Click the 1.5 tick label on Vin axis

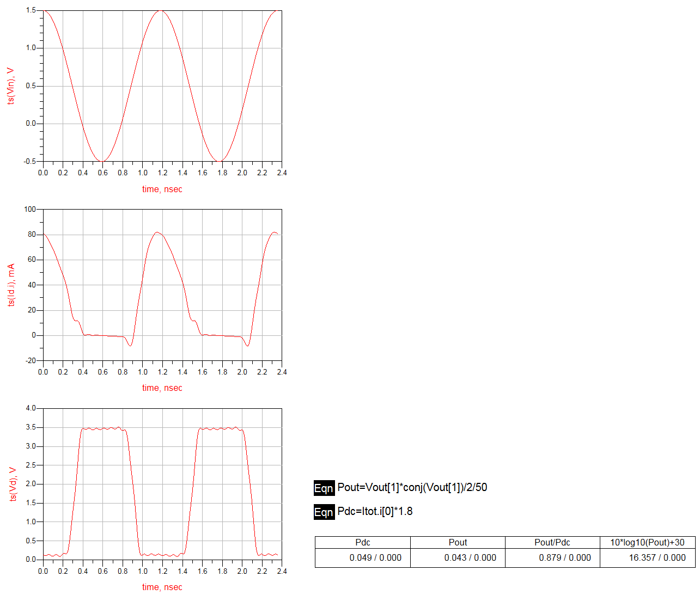pos(31,10)
